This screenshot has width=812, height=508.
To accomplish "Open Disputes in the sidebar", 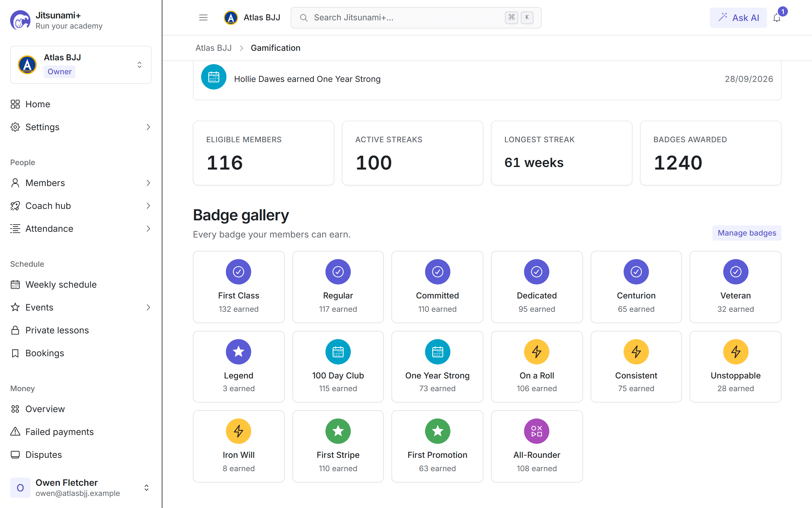I will [81, 454].
